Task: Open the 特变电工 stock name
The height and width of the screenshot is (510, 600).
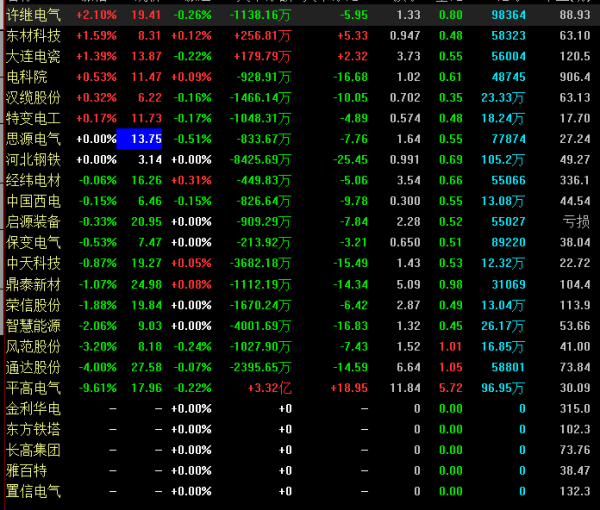Action: [33, 119]
